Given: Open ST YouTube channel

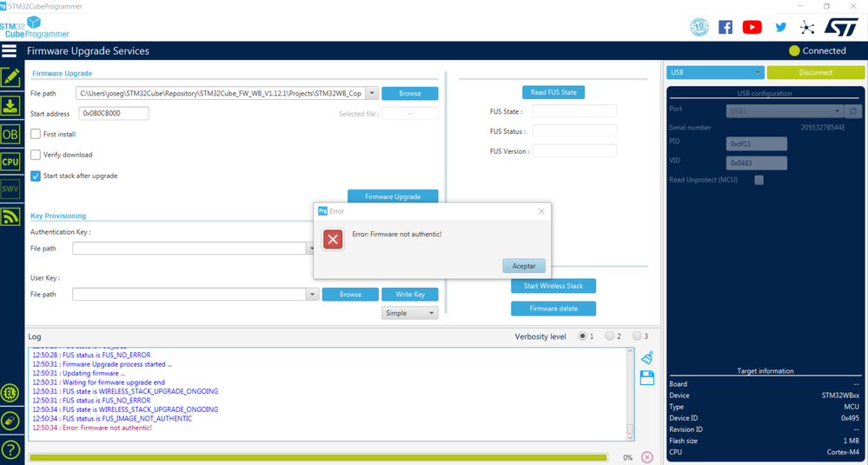Looking at the screenshot, I should pyautogui.click(x=752, y=27).
